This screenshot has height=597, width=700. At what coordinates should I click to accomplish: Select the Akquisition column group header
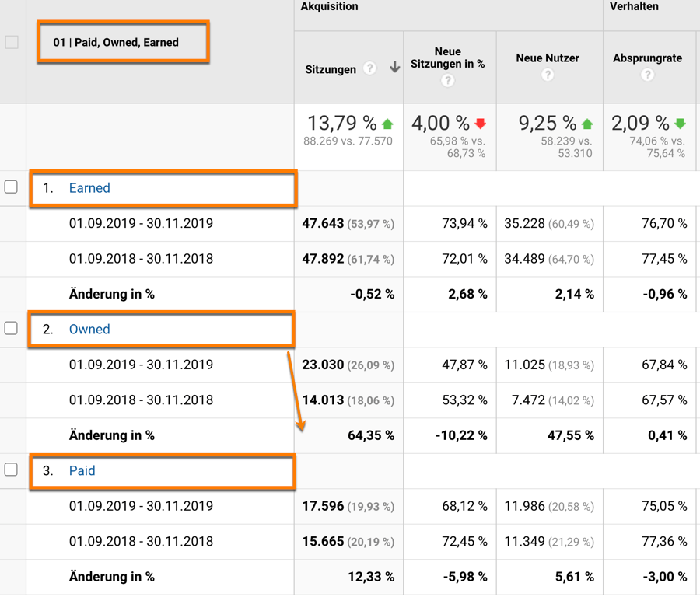330,7
